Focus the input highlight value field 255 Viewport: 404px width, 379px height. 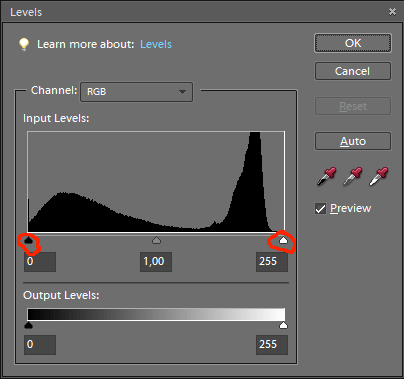272,262
